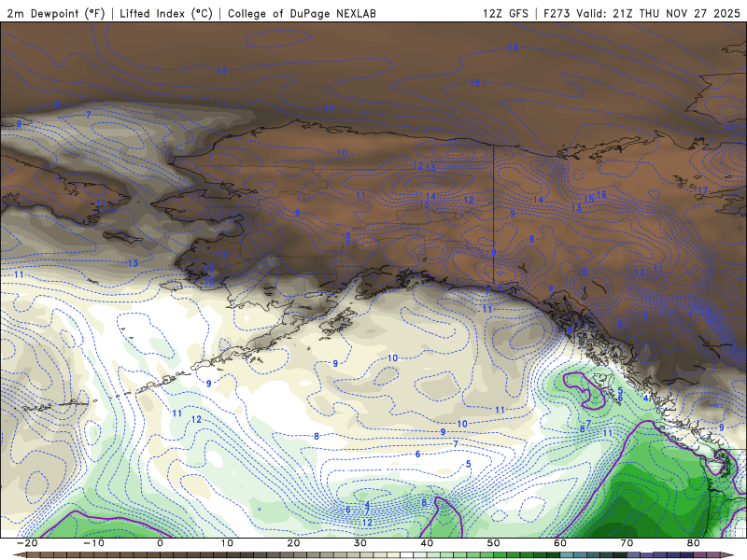Click the "60" color scale label
Screen dimensions: 747x560
click(x=560, y=543)
